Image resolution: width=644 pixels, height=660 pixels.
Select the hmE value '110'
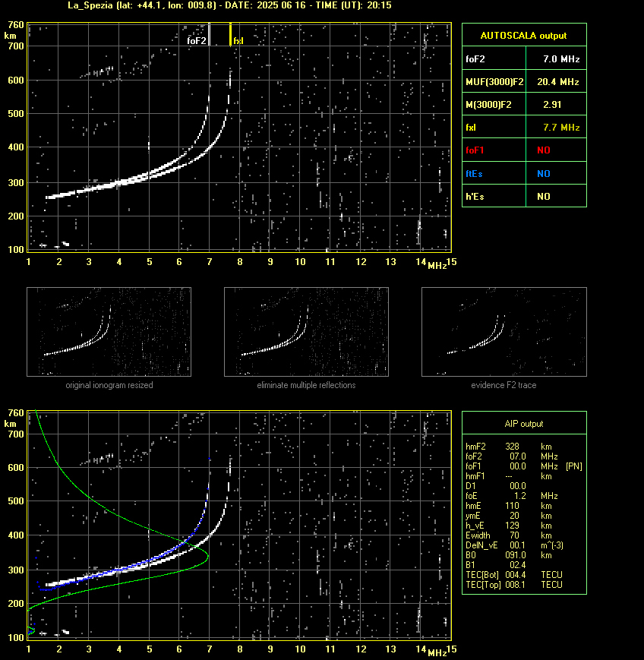[513, 506]
